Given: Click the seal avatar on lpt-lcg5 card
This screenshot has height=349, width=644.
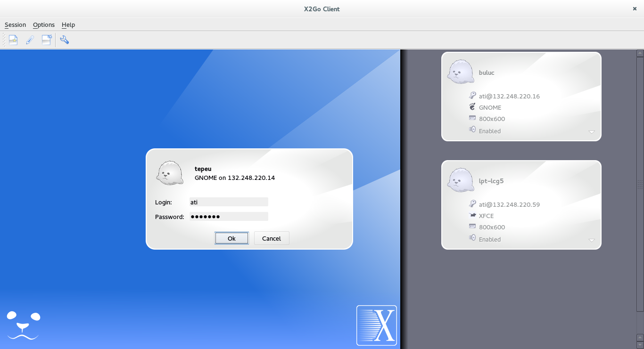Looking at the screenshot, I should [461, 180].
